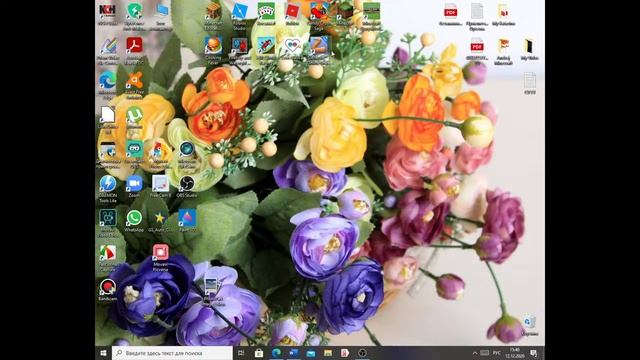
Task: Open the Mail app on the taskbar
Action: pyautogui.click(x=311, y=353)
